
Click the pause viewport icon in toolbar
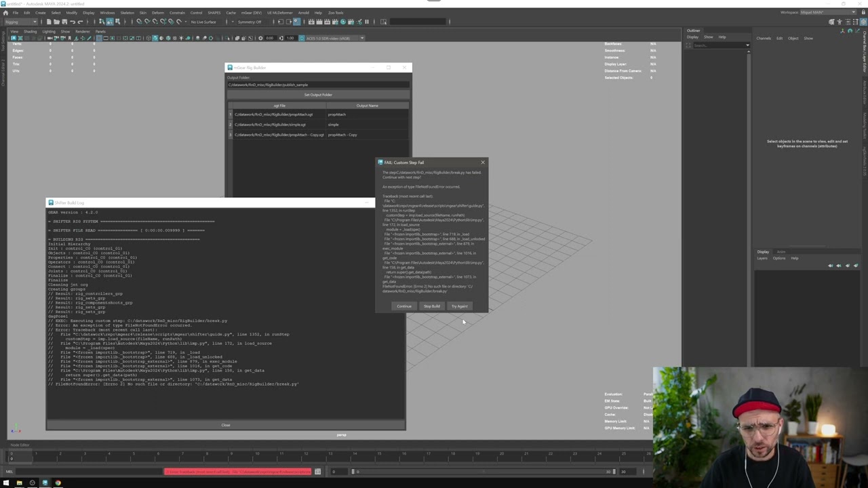[x=366, y=22]
